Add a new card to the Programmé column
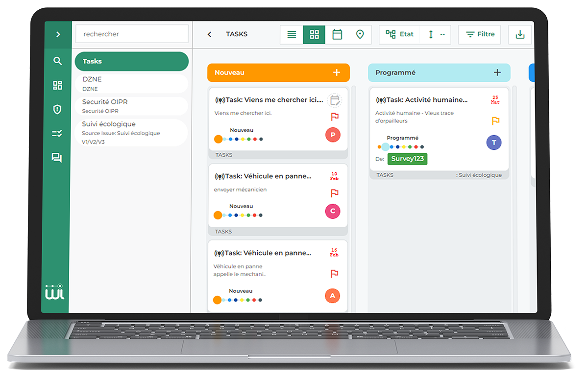The height and width of the screenshot is (381, 588). [x=497, y=72]
